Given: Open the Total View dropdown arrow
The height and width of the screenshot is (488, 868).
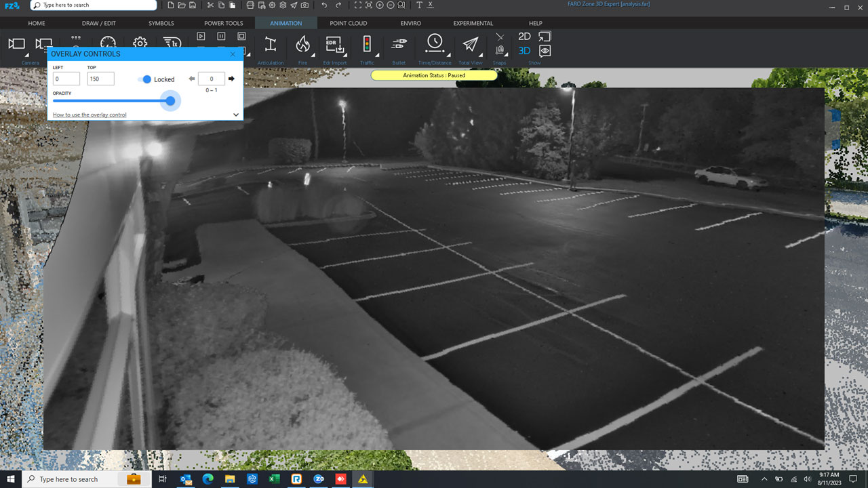Looking at the screenshot, I should 481,55.
